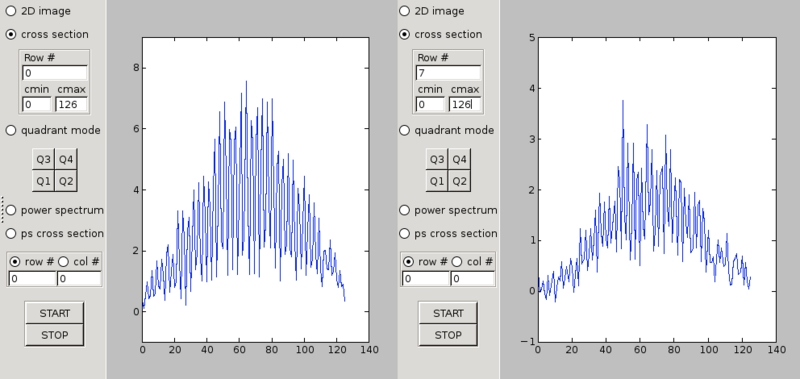Click STOP button in left panel
Viewport: 800px width, 379px height.
point(55,335)
